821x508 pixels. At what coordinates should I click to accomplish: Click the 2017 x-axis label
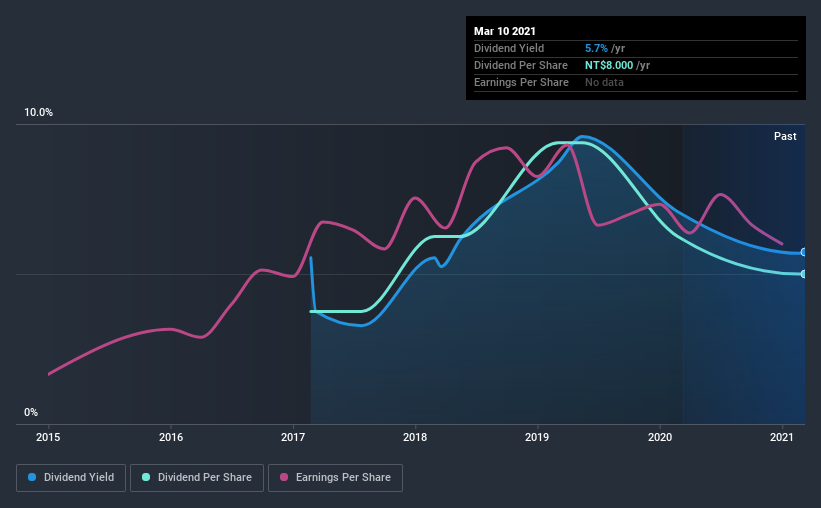[293, 437]
